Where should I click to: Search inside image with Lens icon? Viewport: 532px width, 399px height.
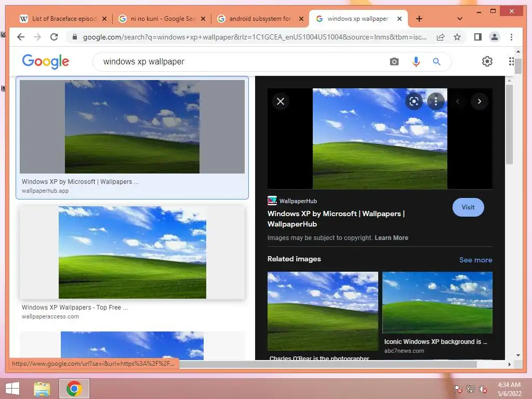(x=414, y=101)
